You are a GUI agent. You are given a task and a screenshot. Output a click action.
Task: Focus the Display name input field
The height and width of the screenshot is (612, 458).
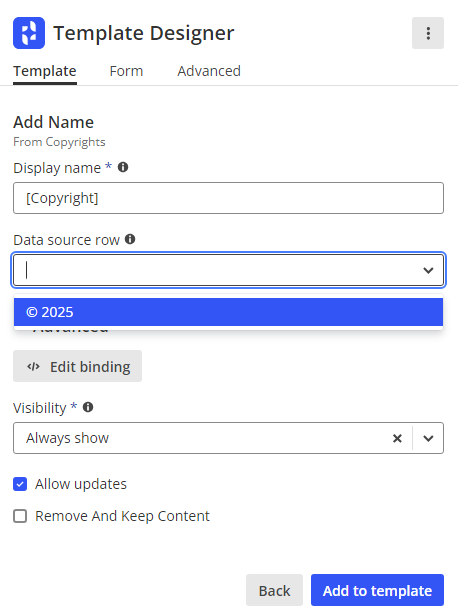228,198
